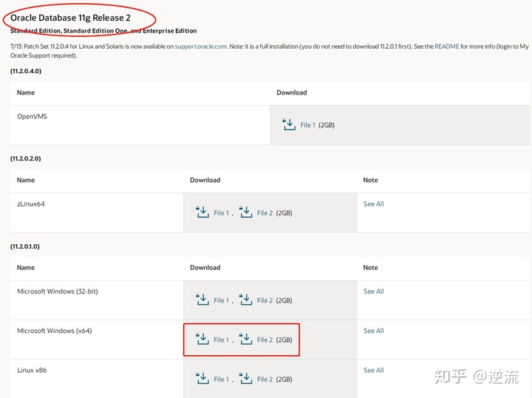Viewport: 532px width, 398px height.
Task: Open the README link
Action: (x=446, y=47)
